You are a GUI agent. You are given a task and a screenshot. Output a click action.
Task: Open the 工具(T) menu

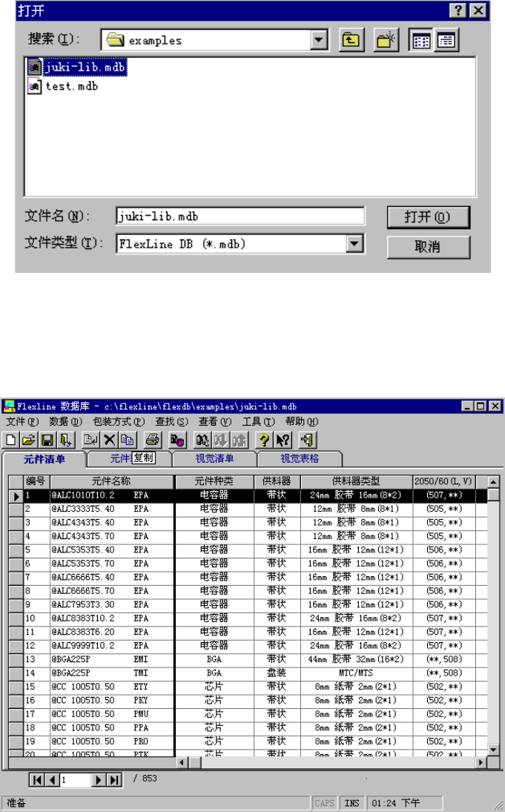(x=258, y=421)
